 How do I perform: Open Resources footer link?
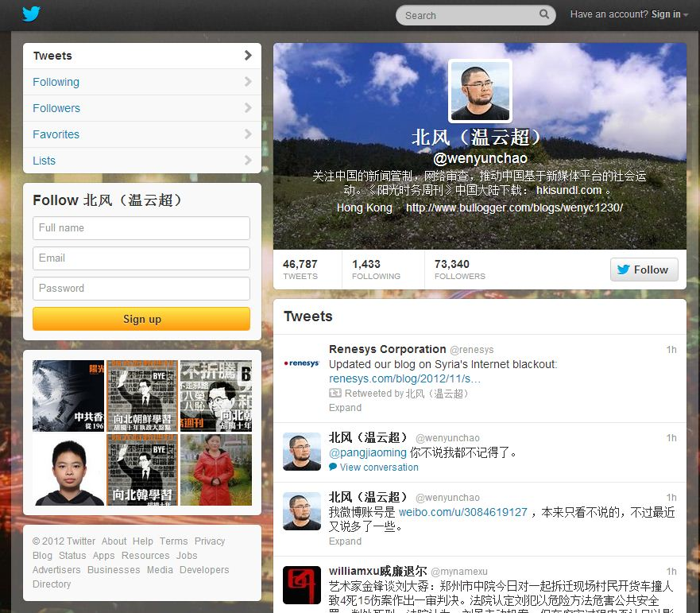pyautogui.click(x=145, y=556)
